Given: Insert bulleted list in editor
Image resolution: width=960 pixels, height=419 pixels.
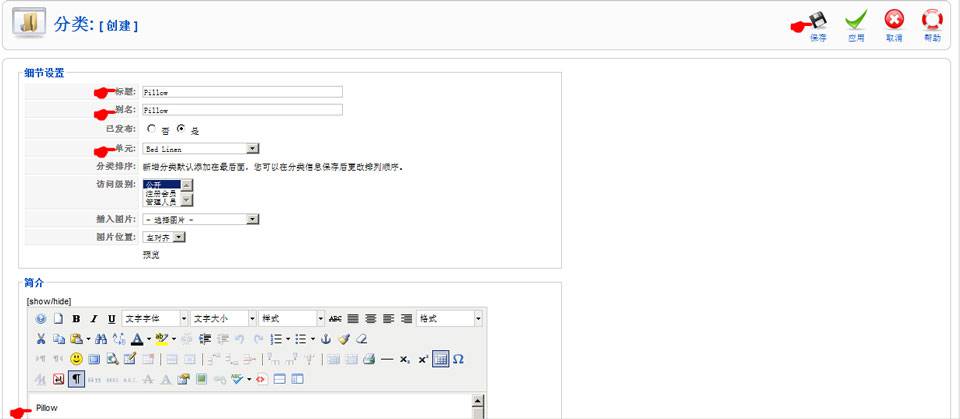Looking at the screenshot, I should coord(301,339).
